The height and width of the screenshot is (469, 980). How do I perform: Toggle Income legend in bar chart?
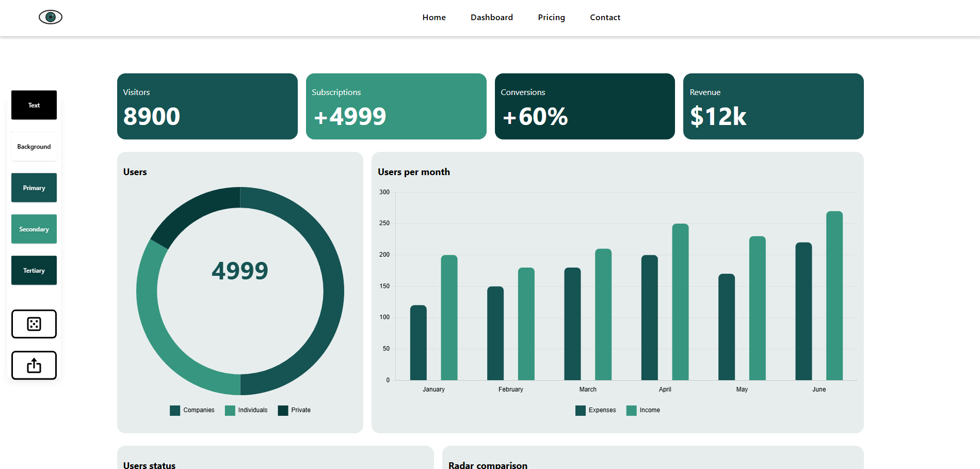(643, 410)
